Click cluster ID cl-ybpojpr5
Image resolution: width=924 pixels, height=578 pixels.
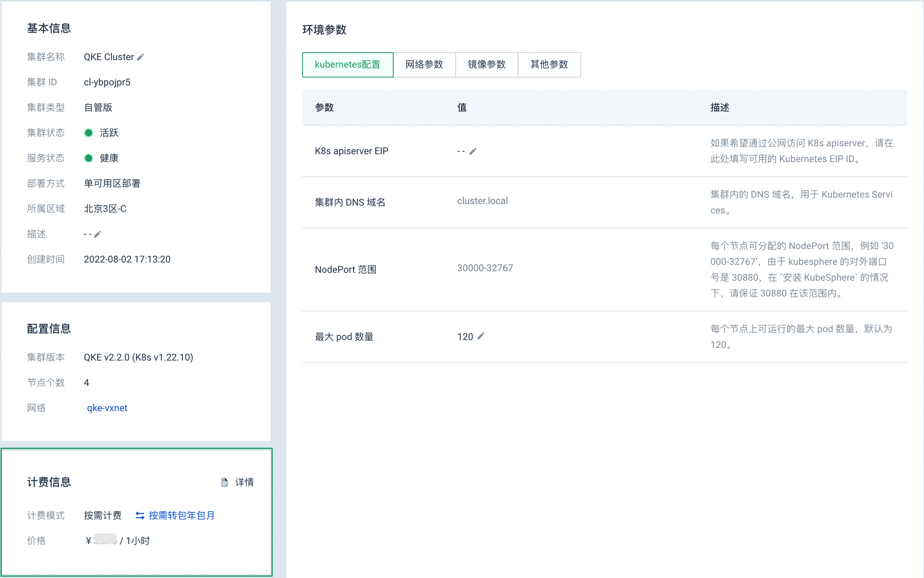(107, 82)
